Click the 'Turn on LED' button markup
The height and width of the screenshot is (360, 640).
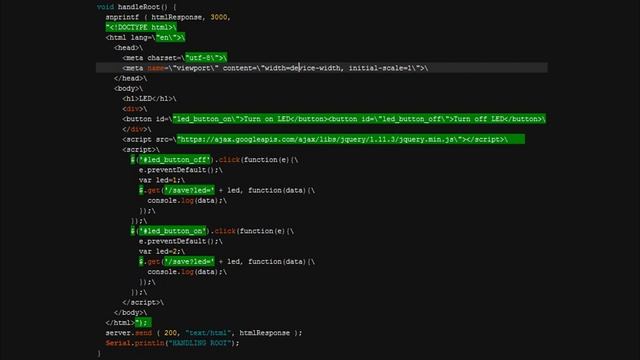click(225, 119)
